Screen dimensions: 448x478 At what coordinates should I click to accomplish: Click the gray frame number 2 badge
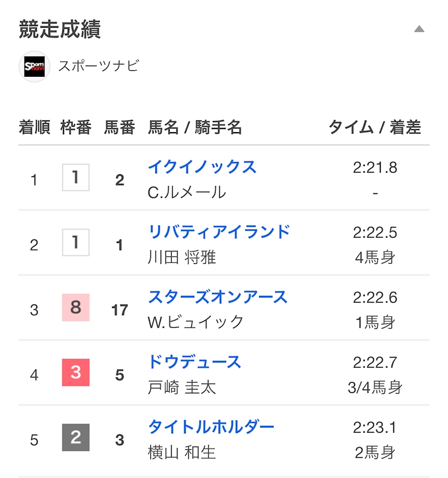(76, 438)
